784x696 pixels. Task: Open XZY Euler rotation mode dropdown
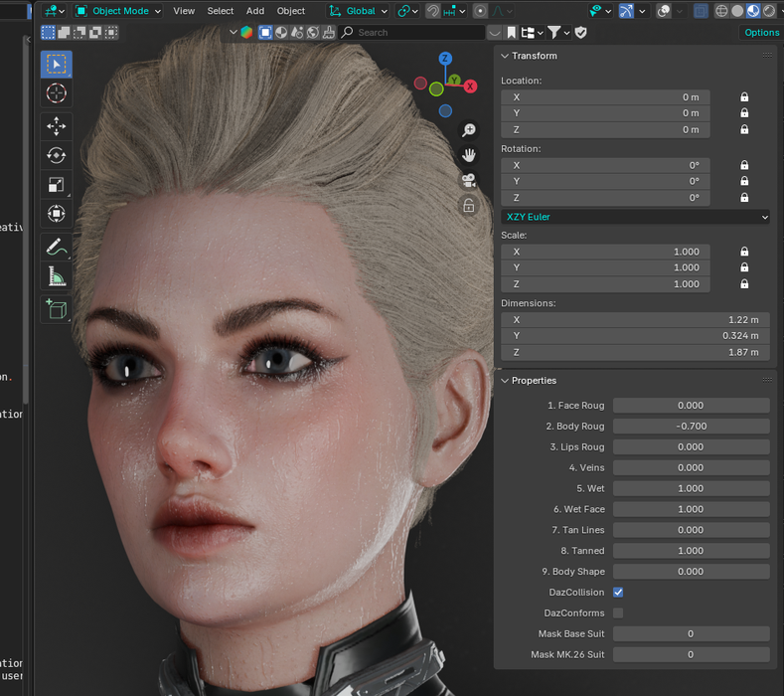coord(635,217)
